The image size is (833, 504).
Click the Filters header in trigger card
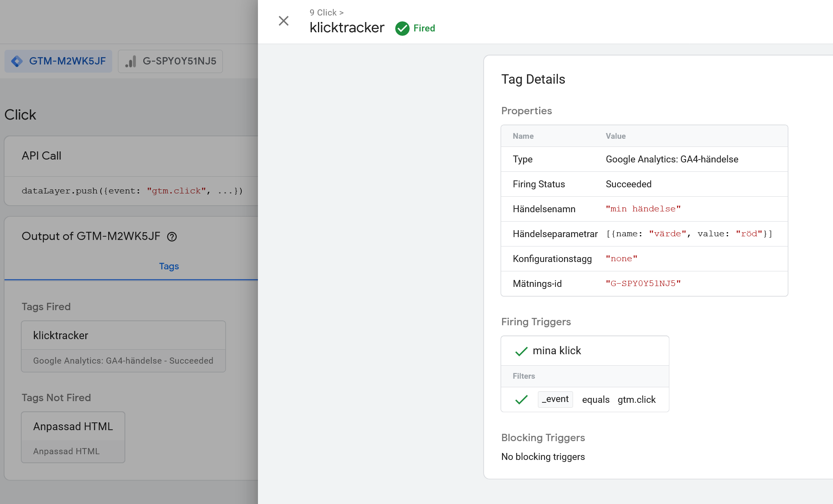pyautogui.click(x=524, y=376)
